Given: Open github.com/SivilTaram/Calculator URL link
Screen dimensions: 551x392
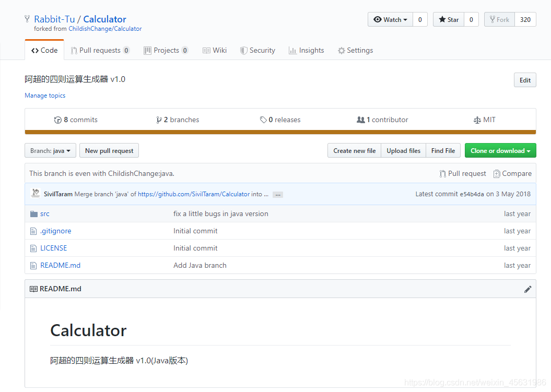Looking at the screenshot, I should (x=194, y=194).
